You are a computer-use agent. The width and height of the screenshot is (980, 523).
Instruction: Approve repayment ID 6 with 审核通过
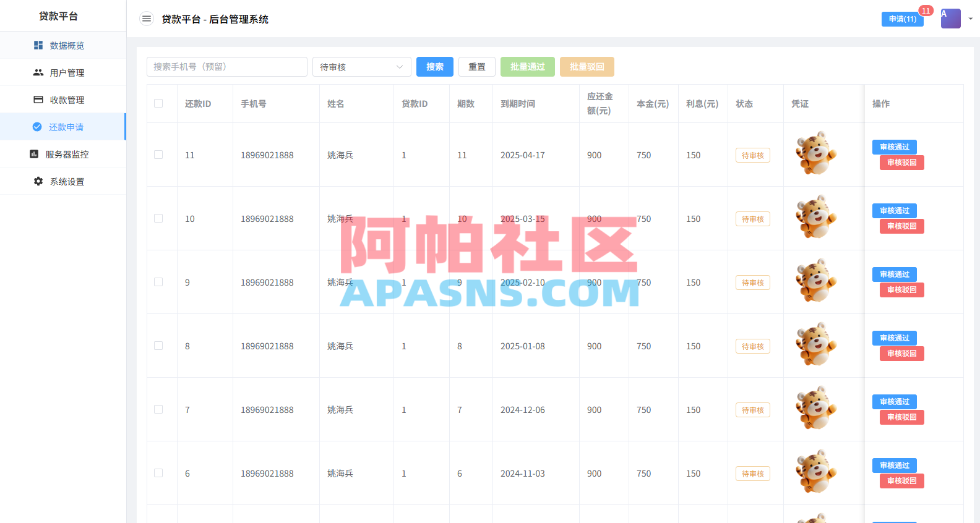pyautogui.click(x=895, y=466)
